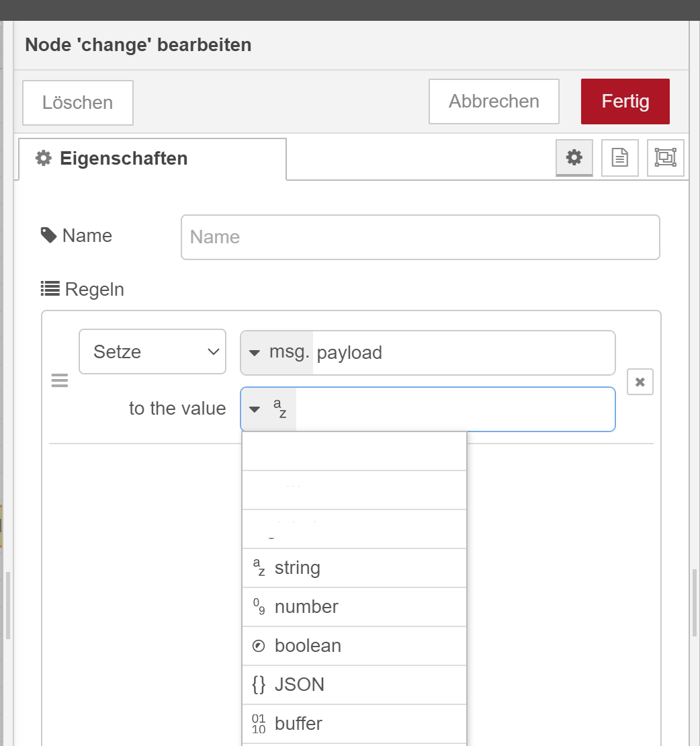Screen dimensions: 700x746
Task: Choose boolean type from list
Action: (x=354, y=646)
